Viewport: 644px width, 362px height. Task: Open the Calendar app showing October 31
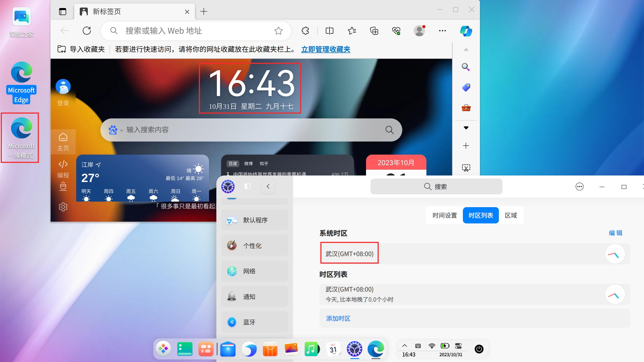pos(334,349)
